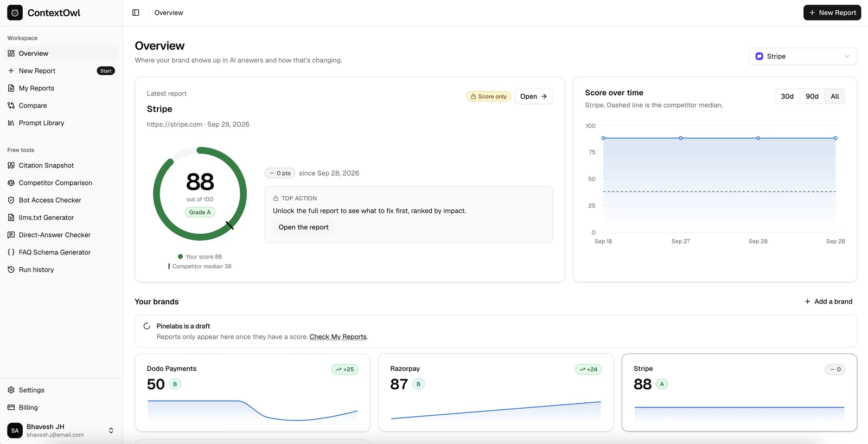The width and height of the screenshot is (868, 444).
Task: Open the Razorpay brand card
Action: [x=496, y=392]
